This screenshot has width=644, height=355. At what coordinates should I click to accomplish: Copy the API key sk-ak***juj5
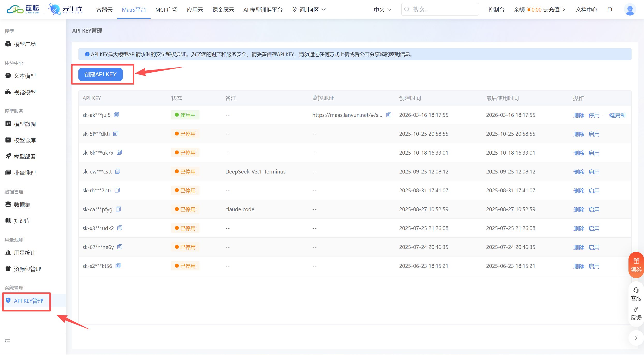tap(116, 115)
